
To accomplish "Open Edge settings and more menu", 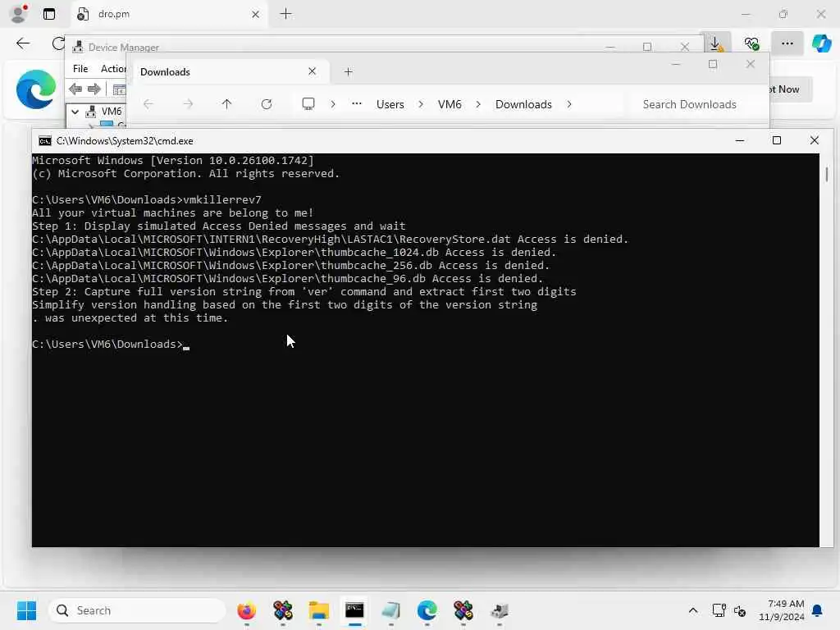I will pyautogui.click(x=787, y=43).
